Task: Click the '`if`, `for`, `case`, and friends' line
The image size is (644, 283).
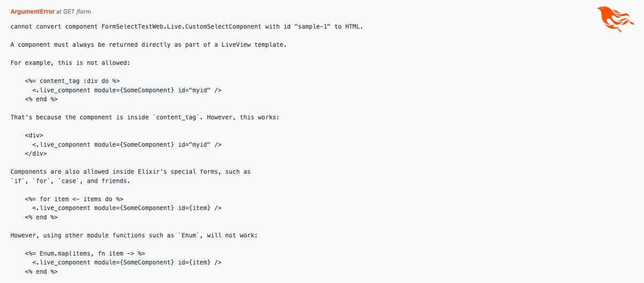Action: (70, 181)
